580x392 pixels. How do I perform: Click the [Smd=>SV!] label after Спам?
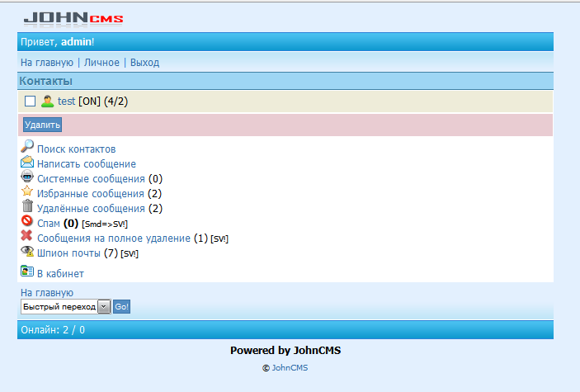tap(105, 224)
